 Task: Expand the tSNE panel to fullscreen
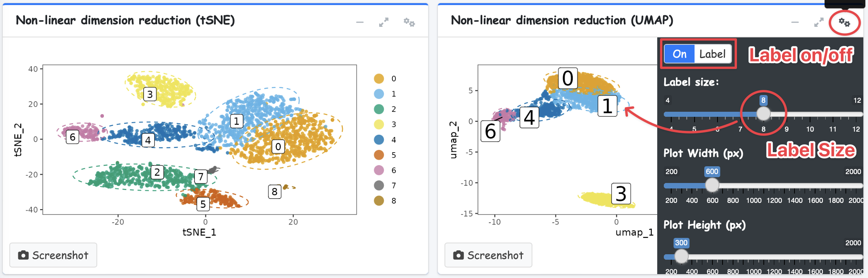click(x=384, y=22)
